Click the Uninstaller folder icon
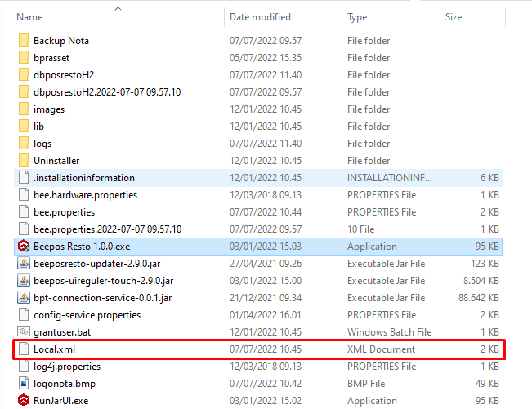Image resolution: width=532 pixels, height=409 pixels. point(24,160)
